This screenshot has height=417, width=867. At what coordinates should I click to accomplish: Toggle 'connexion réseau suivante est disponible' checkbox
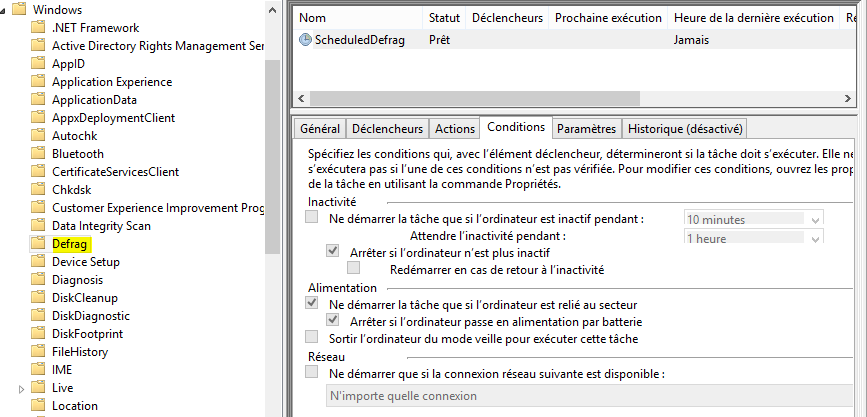[312, 372]
